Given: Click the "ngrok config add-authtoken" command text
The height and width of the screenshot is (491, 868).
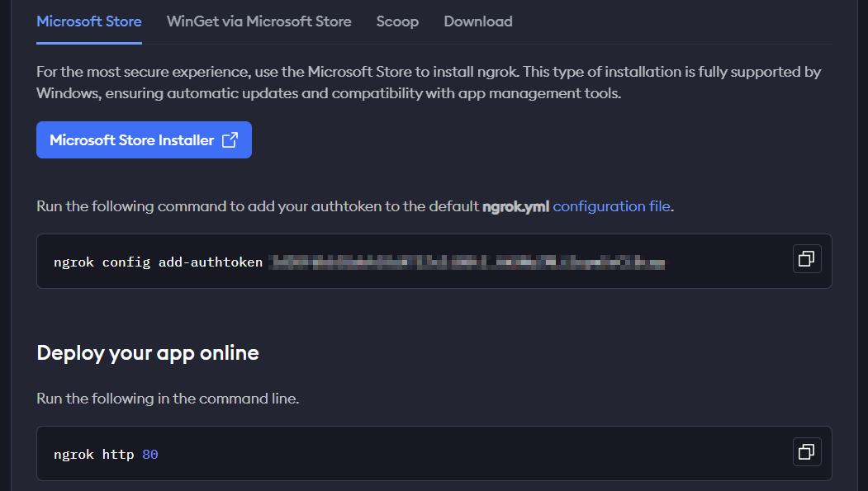Looking at the screenshot, I should click(x=158, y=262).
